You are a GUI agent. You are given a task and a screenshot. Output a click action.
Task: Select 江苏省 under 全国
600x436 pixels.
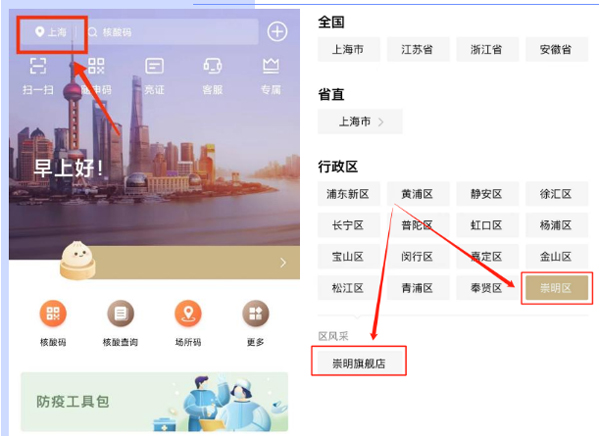418,49
